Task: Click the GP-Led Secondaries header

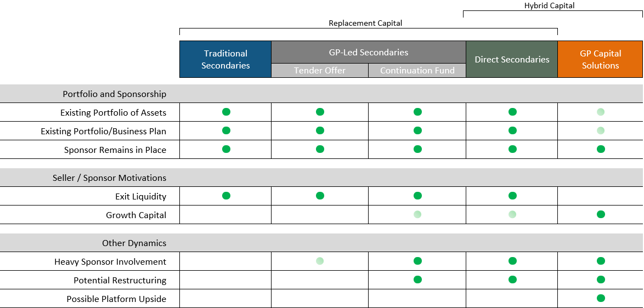Action: point(368,53)
